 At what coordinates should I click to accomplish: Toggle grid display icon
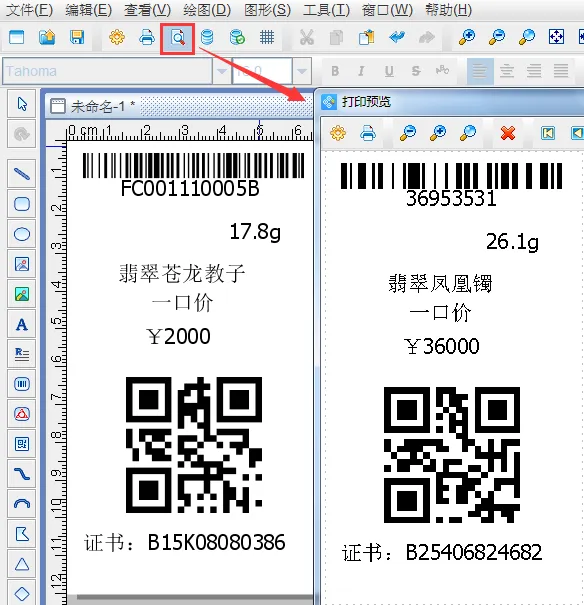(x=267, y=37)
